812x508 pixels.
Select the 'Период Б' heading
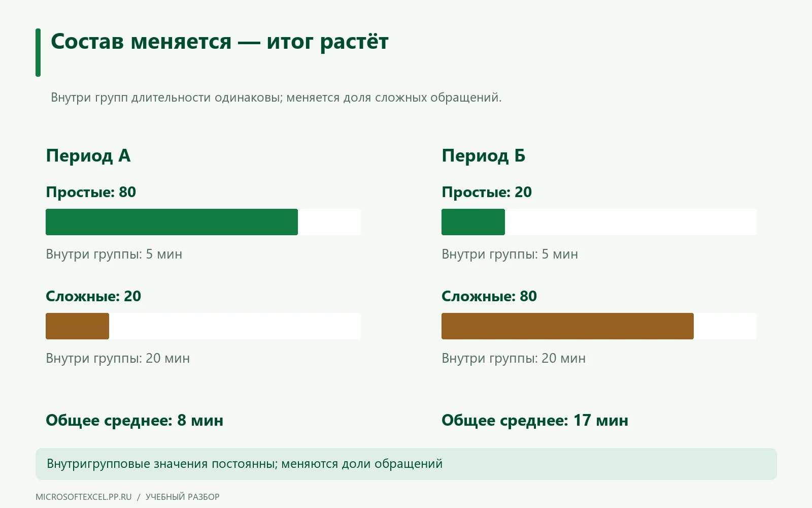[x=484, y=155]
